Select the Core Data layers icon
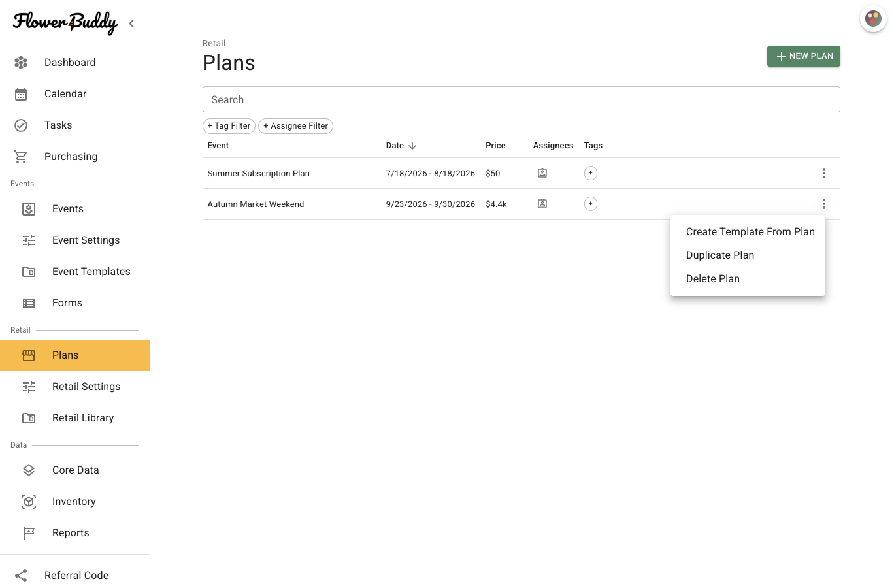The width and height of the screenshot is (892, 588). coord(29,470)
